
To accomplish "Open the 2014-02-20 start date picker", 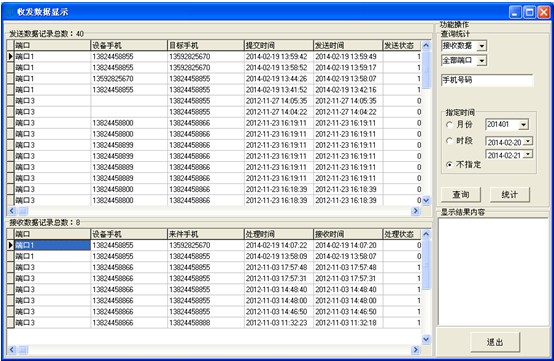I will click(528, 141).
